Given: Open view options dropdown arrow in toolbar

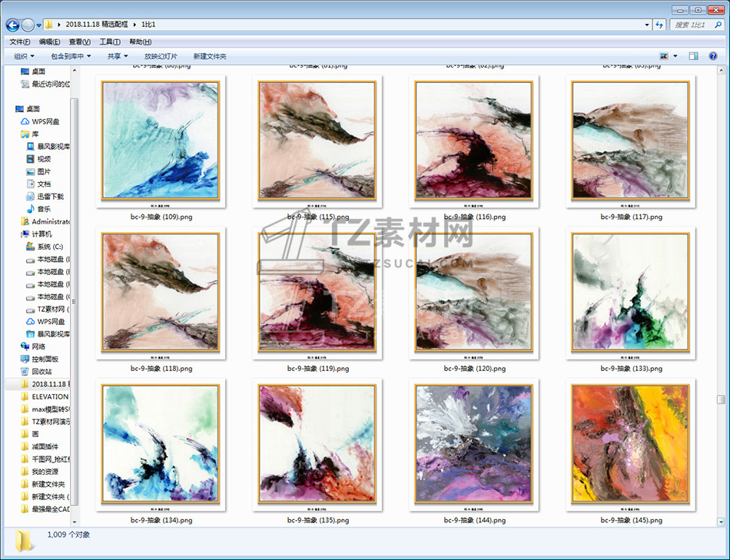Looking at the screenshot, I should click(675, 56).
